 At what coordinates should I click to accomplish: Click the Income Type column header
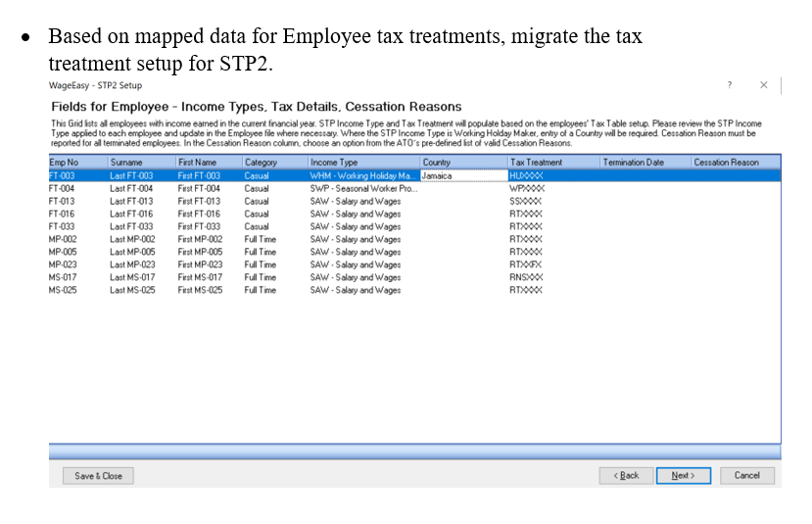(x=364, y=162)
